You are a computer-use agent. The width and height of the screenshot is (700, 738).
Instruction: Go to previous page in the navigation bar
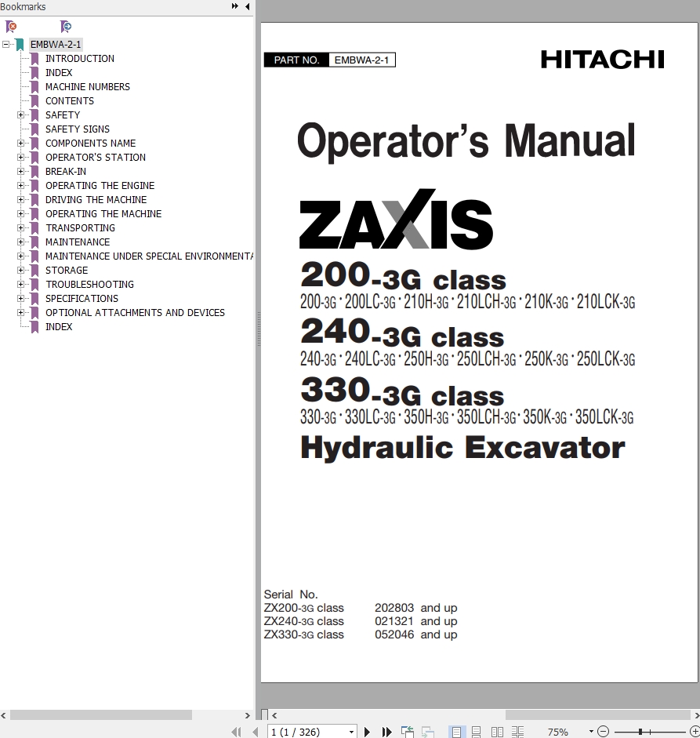pos(256,732)
